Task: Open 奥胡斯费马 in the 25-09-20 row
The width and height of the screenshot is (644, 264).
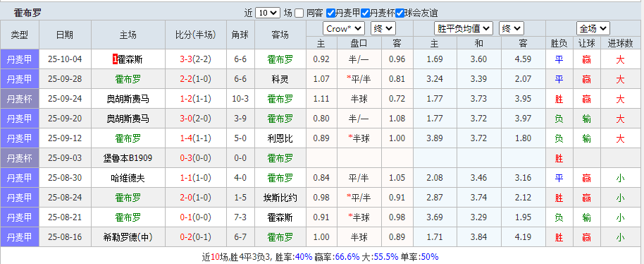Action: (x=128, y=119)
